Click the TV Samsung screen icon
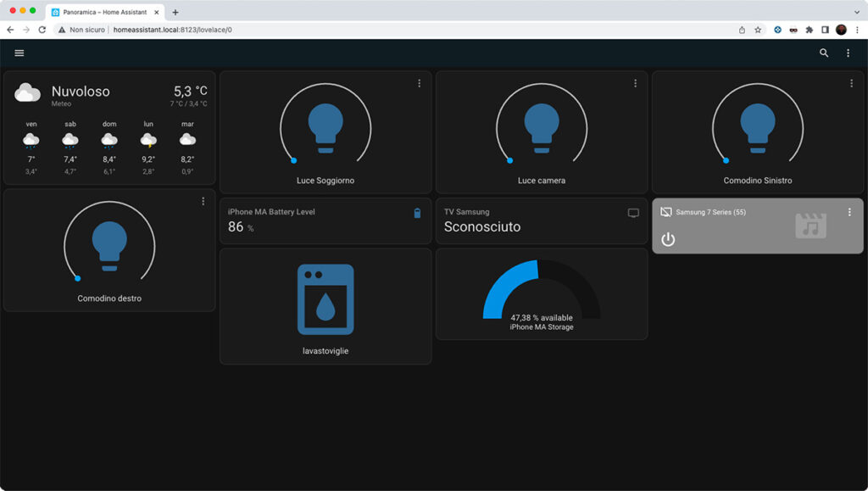The height and width of the screenshot is (491, 868). click(x=633, y=213)
